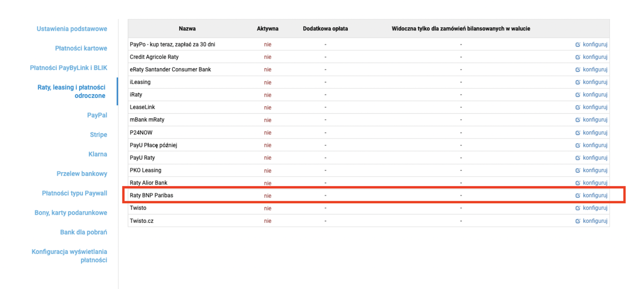
Task: Click the name cell 'Twisto.cz'
Action: click(142, 221)
